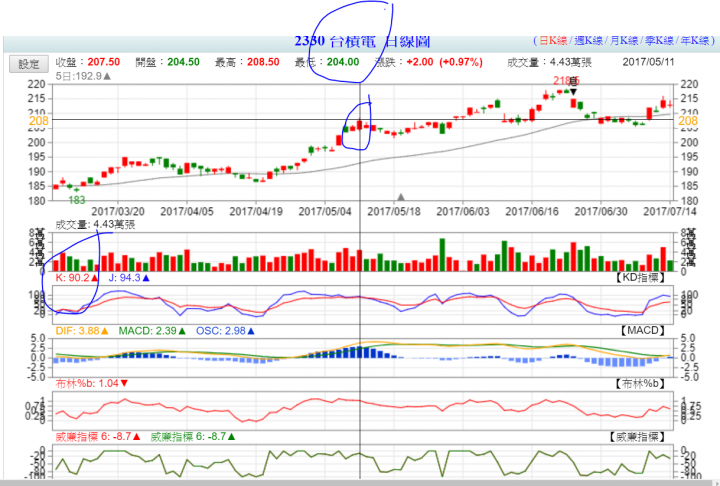Image resolution: width=720 pixels, height=486 pixels.
Task: Click the red 威廉指標 6: -8.7 label
Action: tap(98, 437)
